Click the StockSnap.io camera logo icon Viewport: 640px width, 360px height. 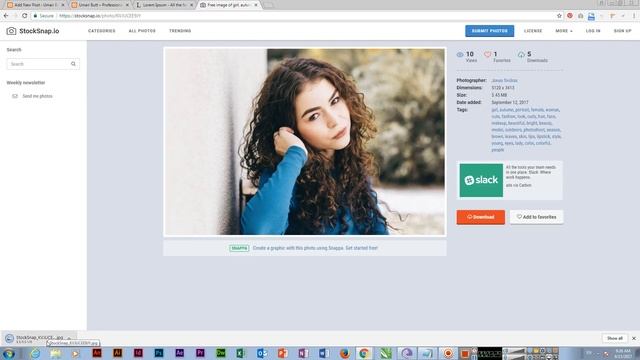(11, 31)
